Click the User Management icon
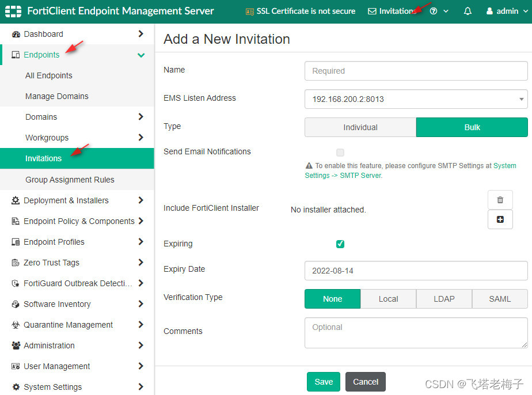The width and height of the screenshot is (532, 395). 16,366
